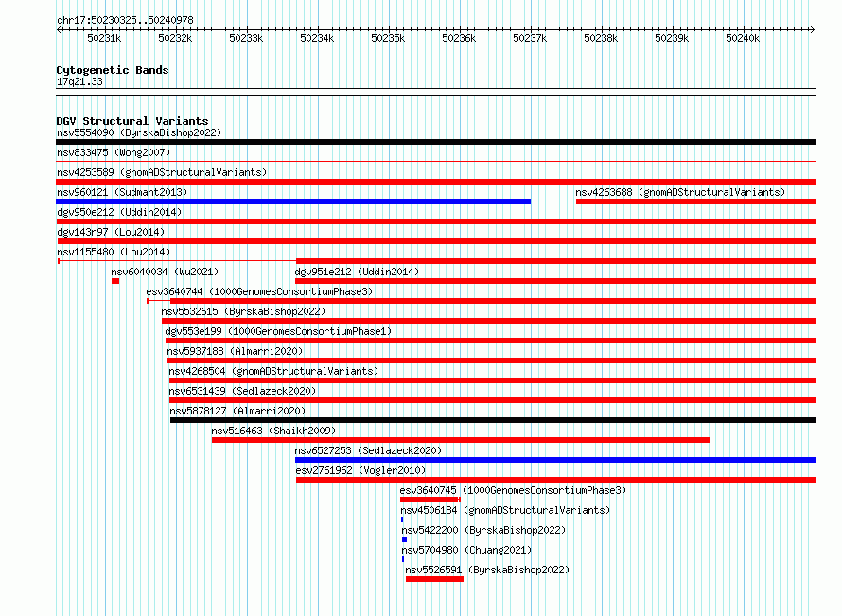
Task: Select the dgv950e212 (Uddin2014) label
Action: click(119, 212)
